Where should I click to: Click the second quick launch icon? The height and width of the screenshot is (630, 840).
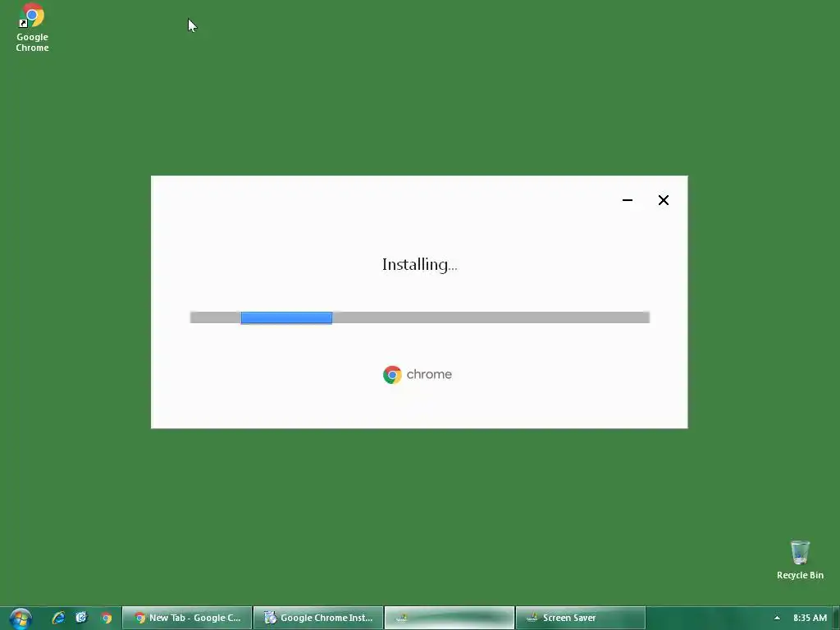pyautogui.click(x=81, y=618)
